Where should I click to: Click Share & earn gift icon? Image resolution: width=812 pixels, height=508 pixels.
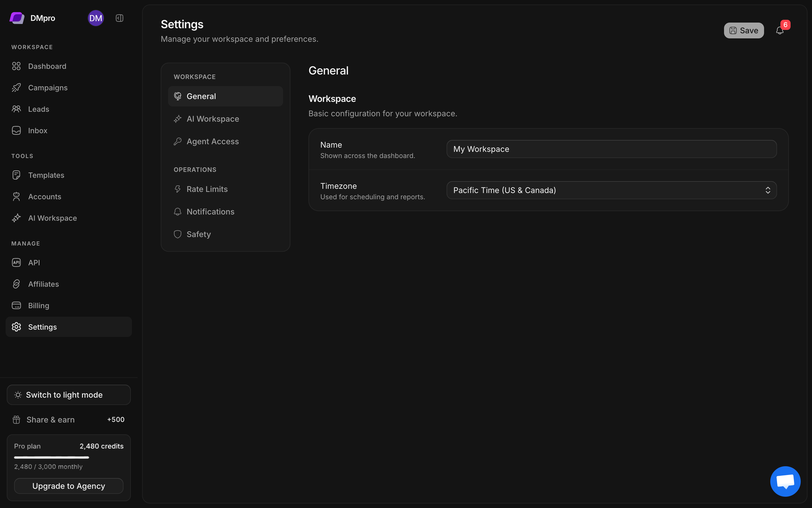[x=16, y=420]
